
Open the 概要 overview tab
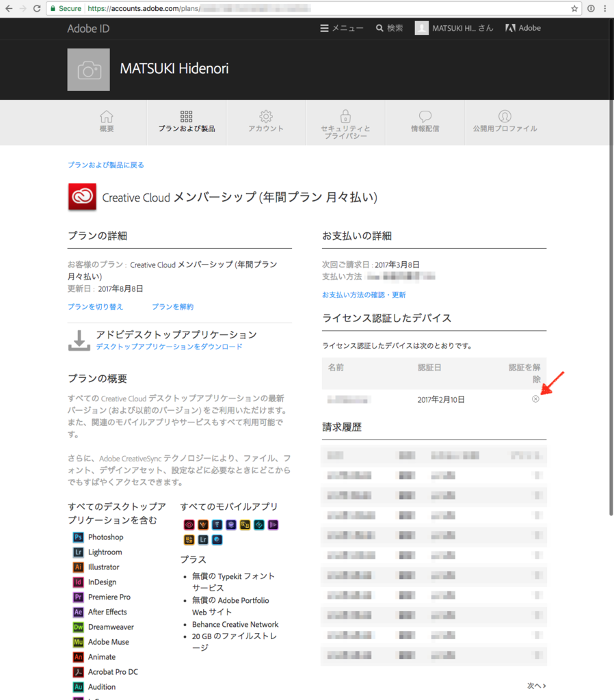tap(106, 122)
